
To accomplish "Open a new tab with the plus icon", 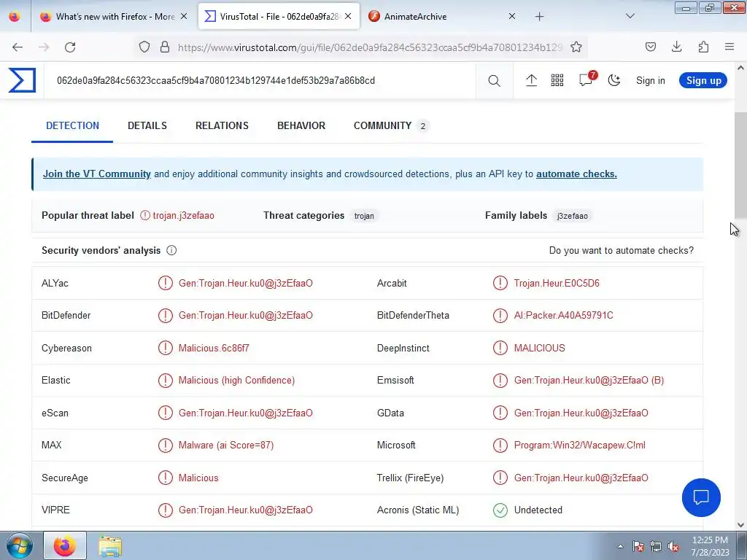I will 539,17.
